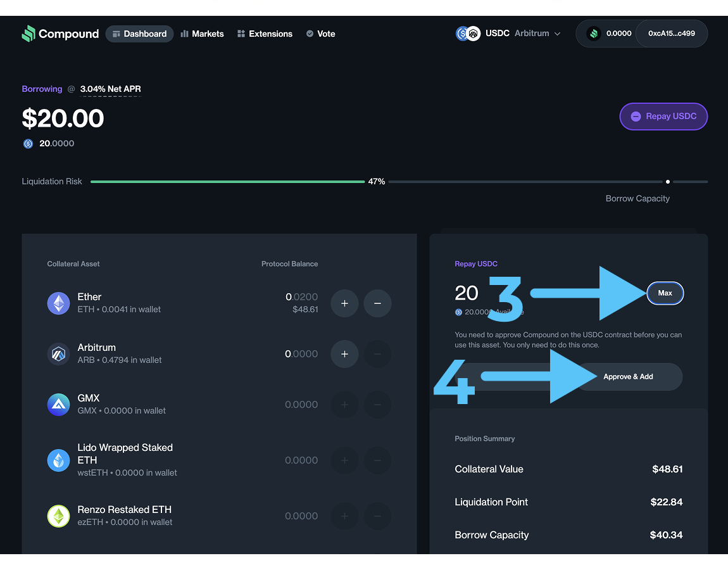Click the Compound logo icon
This screenshot has width=728, height=570.
click(28, 34)
